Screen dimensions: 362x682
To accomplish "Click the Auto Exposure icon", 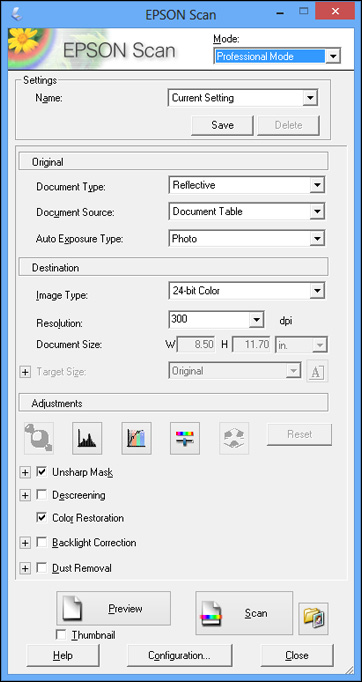I will click(x=39, y=438).
